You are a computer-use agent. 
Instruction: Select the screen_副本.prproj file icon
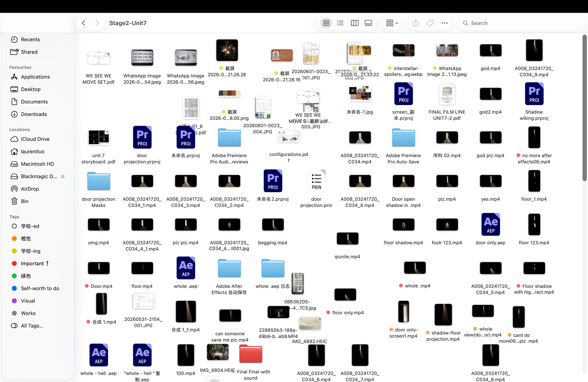403,94
